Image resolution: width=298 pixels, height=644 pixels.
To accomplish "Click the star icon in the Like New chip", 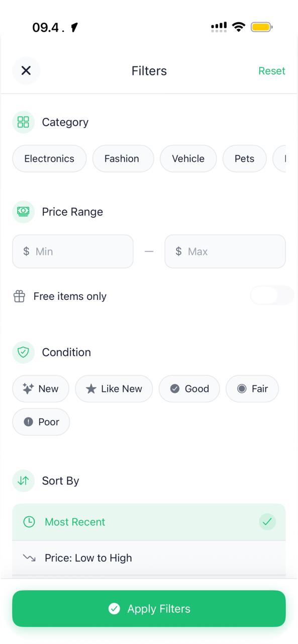I will coord(91,388).
